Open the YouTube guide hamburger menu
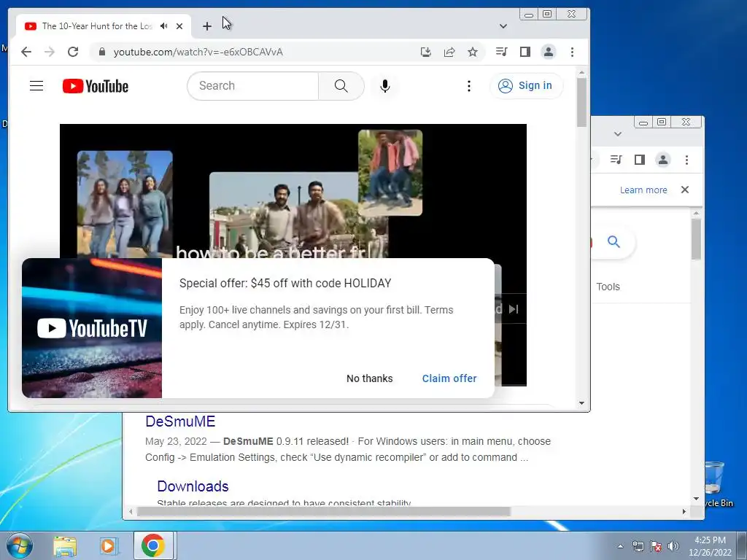 point(36,86)
